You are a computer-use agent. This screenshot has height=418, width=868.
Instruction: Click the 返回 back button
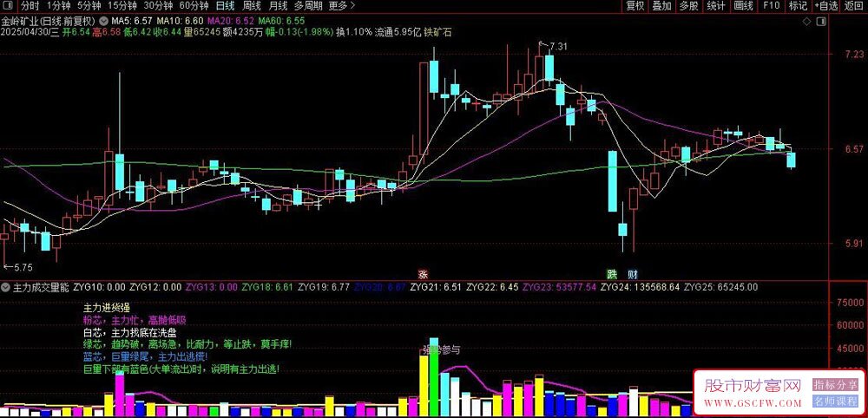point(854,7)
